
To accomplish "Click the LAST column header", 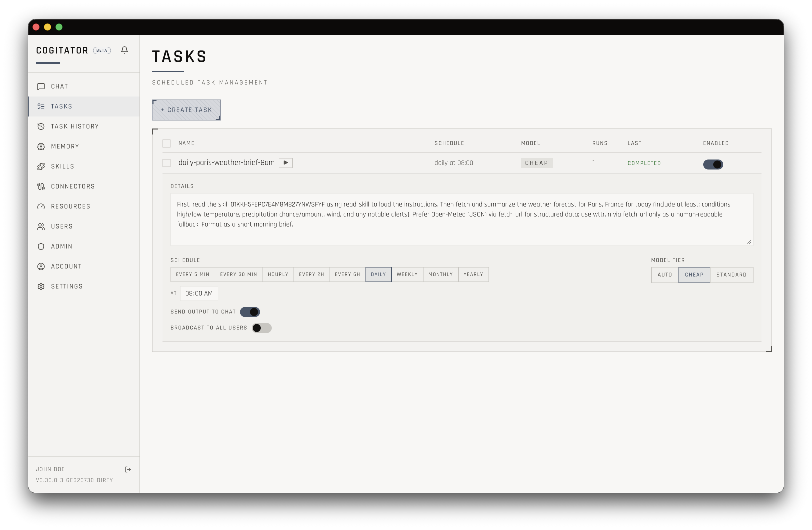I will [634, 143].
